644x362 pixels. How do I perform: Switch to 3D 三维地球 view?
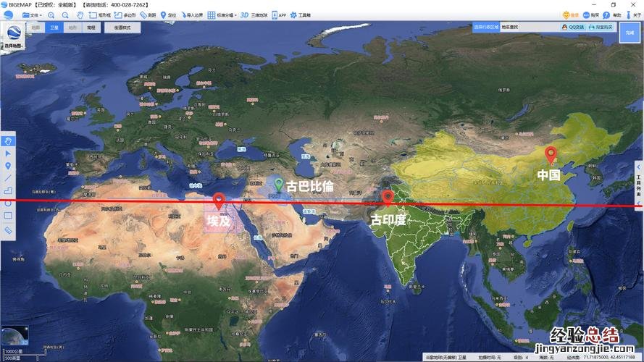point(254,15)
